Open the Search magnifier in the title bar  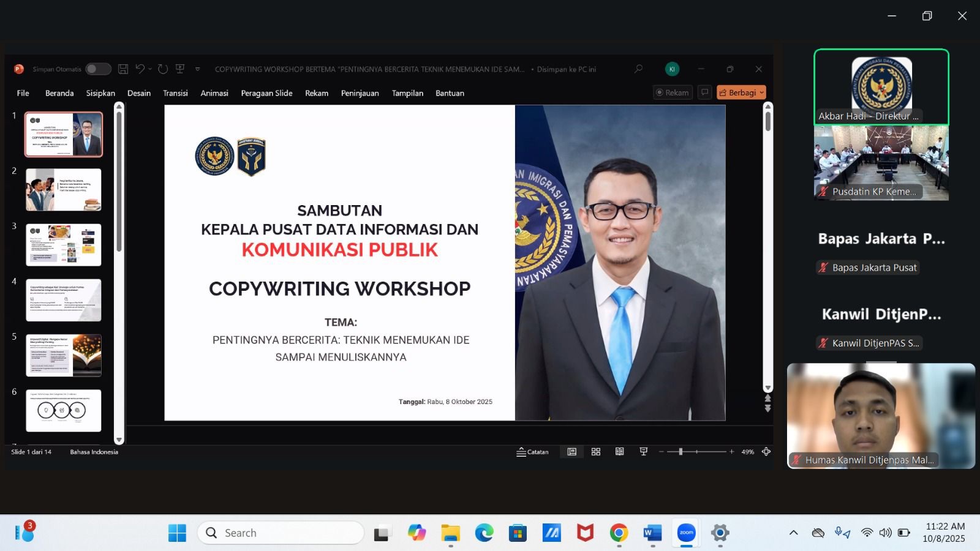(638, 69)
